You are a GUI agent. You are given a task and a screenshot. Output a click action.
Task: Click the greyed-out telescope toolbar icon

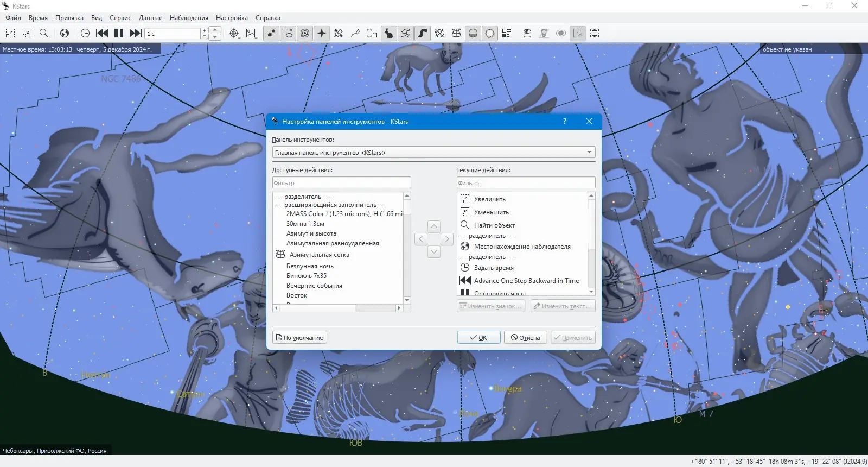544,33
